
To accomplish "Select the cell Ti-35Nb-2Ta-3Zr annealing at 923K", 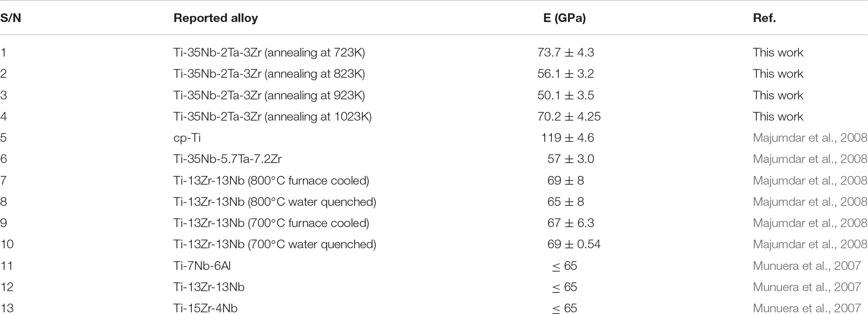I will tap(269, 95).
